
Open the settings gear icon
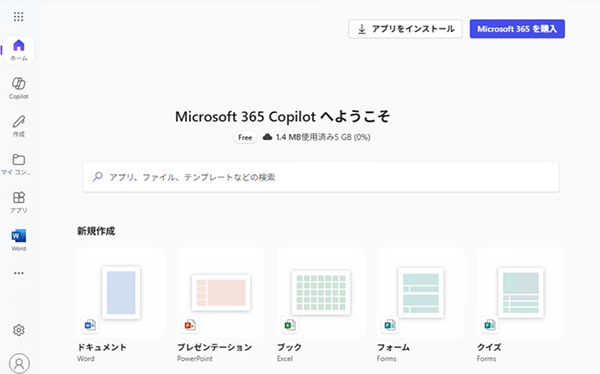[19, 330]
